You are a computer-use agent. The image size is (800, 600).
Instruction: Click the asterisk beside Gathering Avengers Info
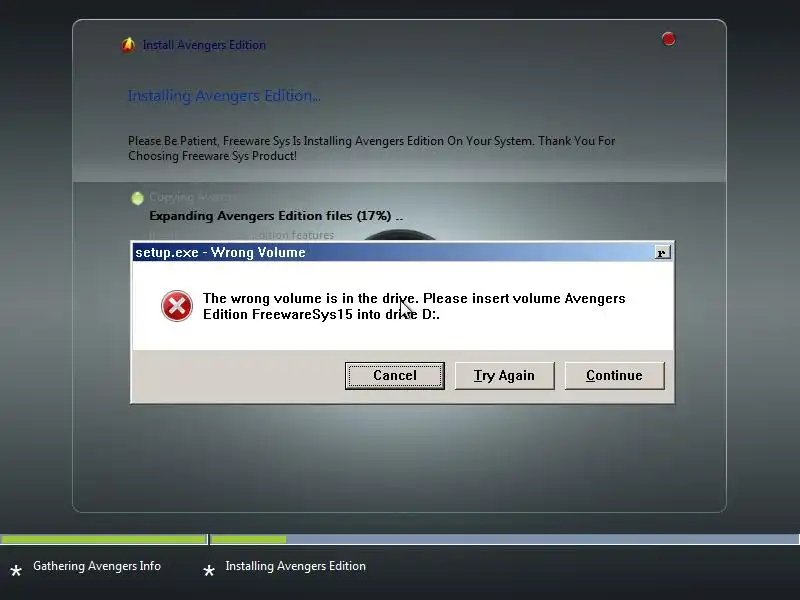pyautogui.click(x=16, y=570)
